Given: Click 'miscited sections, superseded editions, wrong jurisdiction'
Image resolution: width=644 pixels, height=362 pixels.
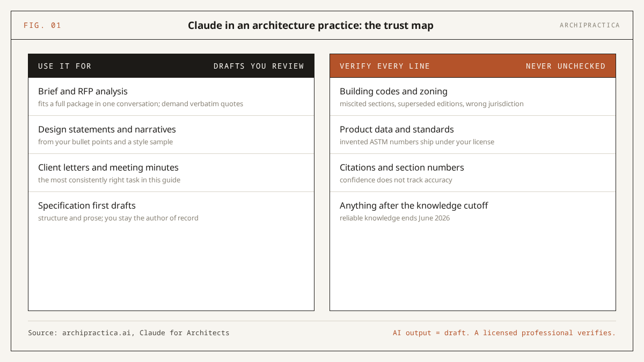Looking at the screenshot, I should [431, 104].
